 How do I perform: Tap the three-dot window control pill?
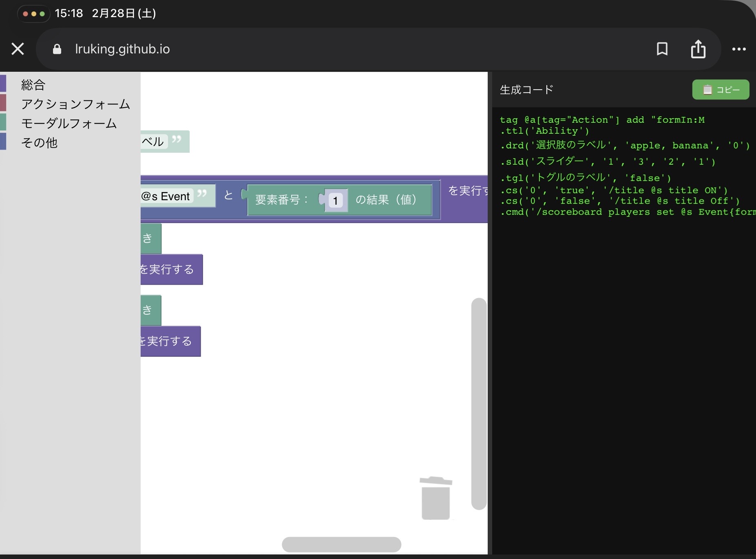[33, 13]
